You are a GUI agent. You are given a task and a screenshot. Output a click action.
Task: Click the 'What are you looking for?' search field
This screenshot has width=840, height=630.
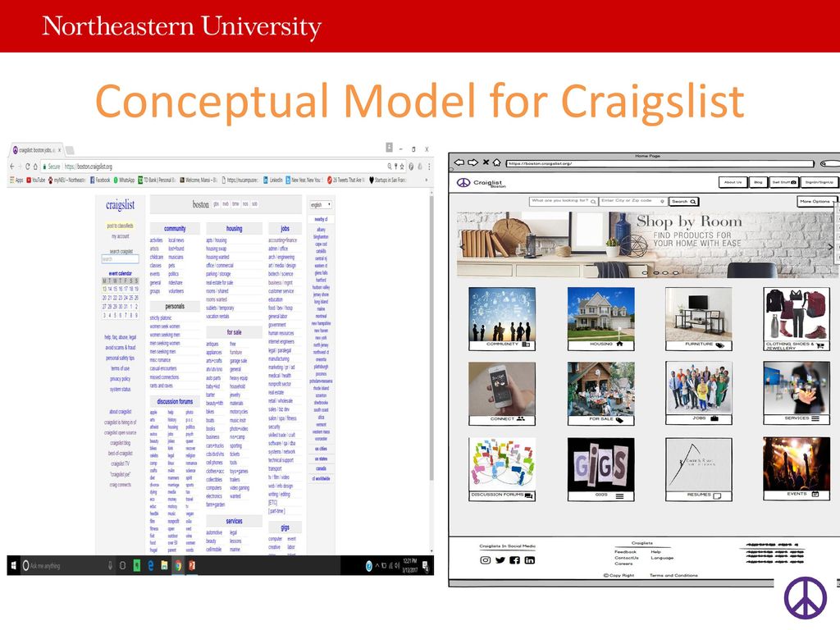[564, 202]
